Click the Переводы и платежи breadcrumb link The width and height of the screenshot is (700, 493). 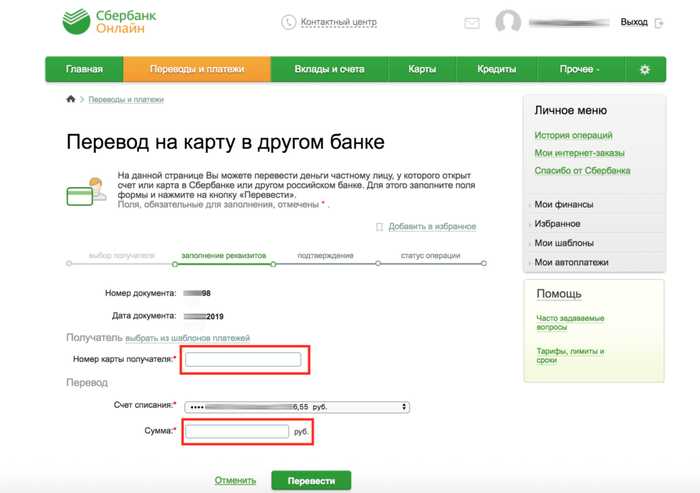point(126,100)
